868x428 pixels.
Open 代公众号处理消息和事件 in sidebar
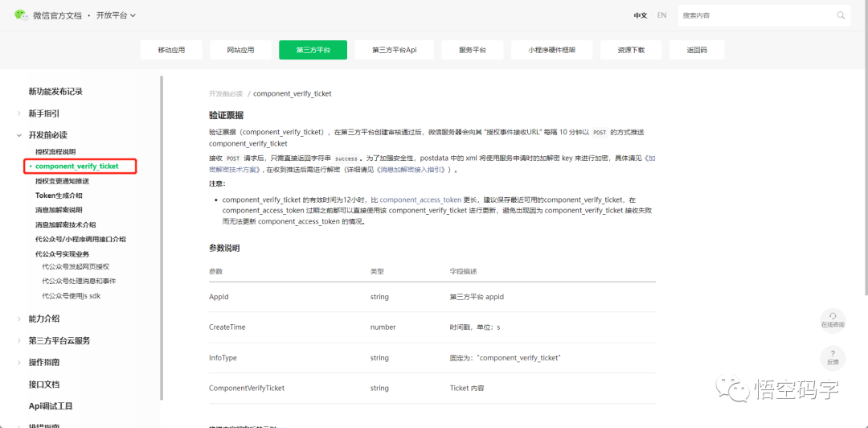(79, 281)
